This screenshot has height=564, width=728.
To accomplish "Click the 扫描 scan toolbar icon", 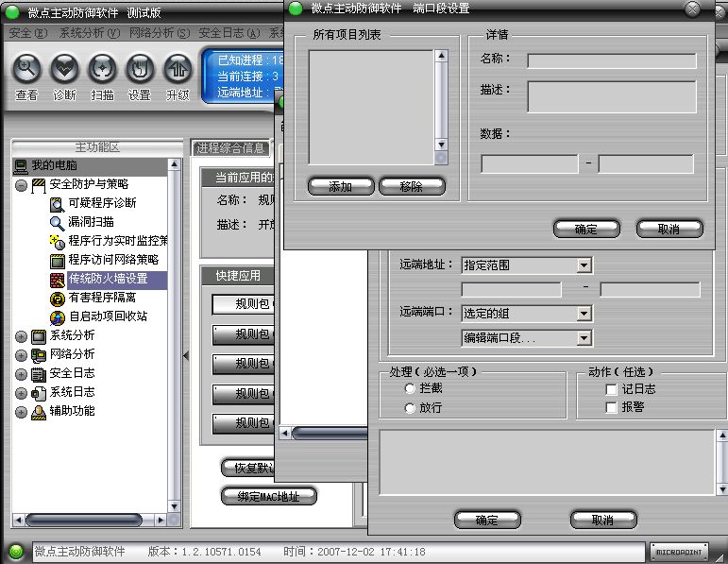I will (x=102, y=69).
